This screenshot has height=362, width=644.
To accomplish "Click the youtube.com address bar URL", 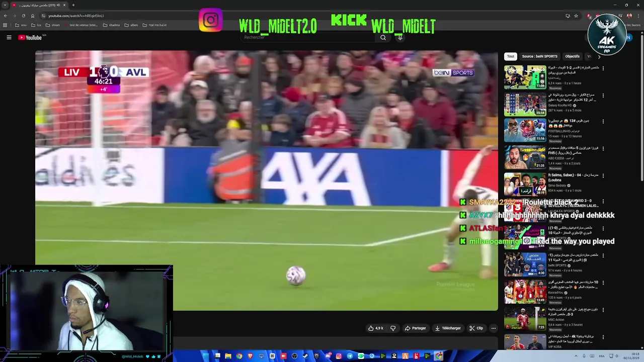I will [76, 16].
